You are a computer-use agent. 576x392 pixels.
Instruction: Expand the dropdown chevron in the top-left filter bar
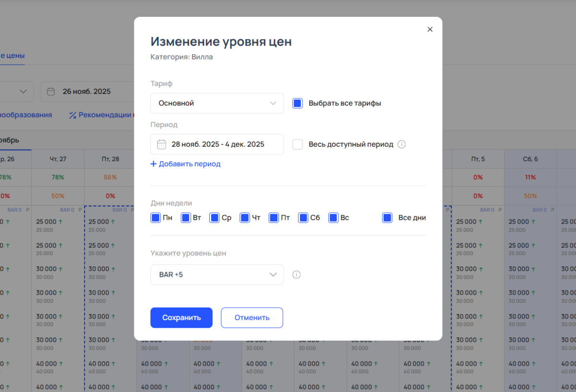[x=23, y=91]
